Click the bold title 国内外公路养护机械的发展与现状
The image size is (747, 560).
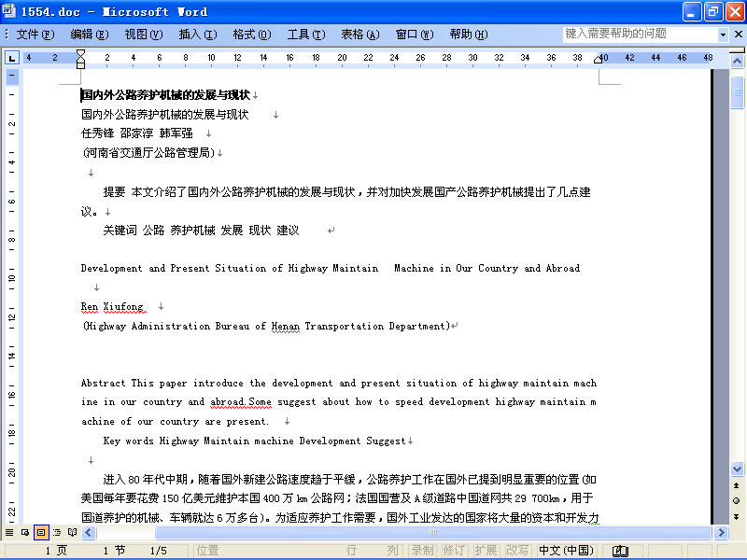pyautogui.click(x=165, y=95)
